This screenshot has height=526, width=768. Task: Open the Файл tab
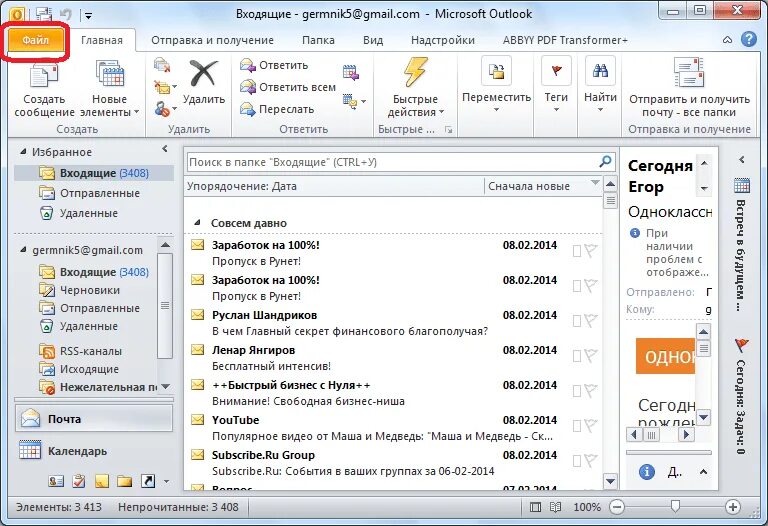coord(35,40)
